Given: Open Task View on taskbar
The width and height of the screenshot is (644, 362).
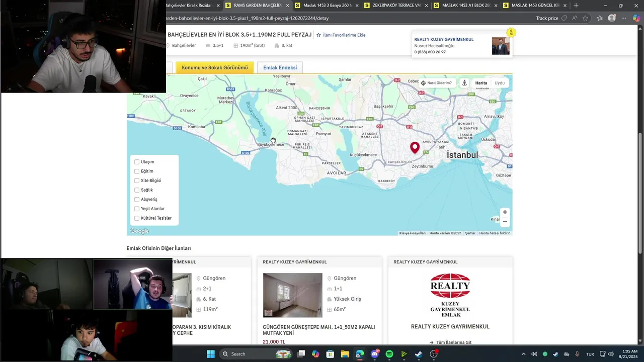Looking at the screenshot, I should point(301,354).
